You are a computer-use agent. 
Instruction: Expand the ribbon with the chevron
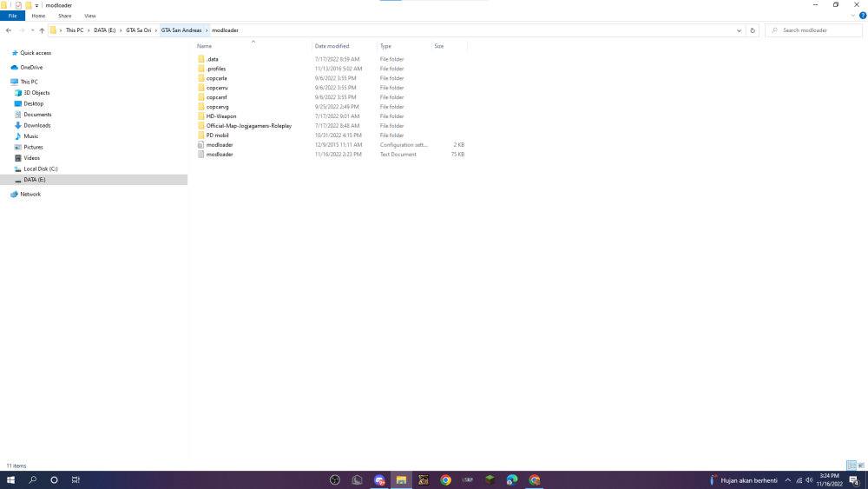click(853, 16)
